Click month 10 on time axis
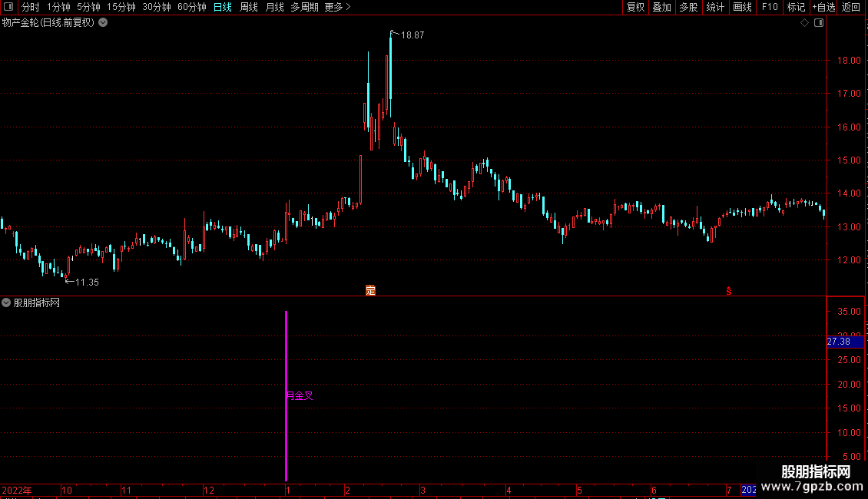The height and width of the screenshot is (499, 868). [x=66, y=490]
